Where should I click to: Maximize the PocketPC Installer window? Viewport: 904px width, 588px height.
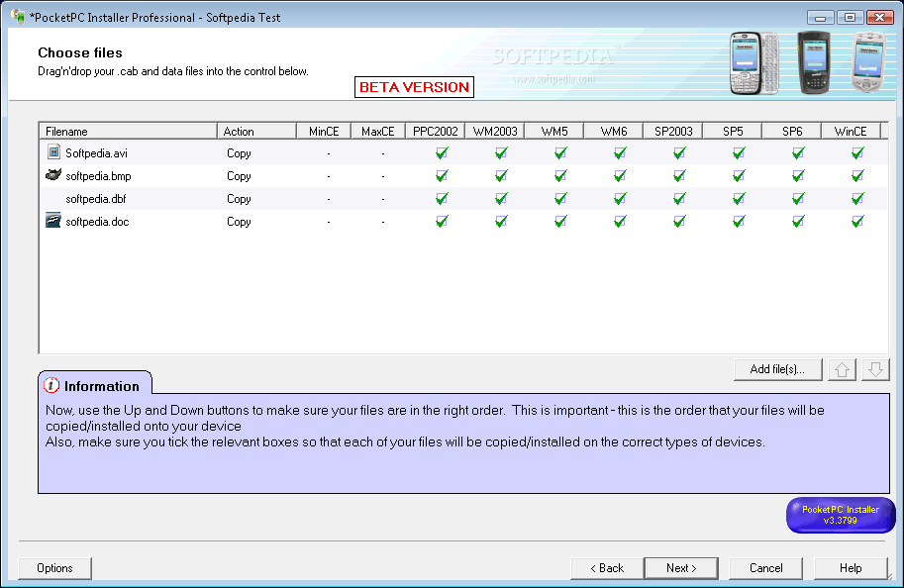tap(850, 17)
